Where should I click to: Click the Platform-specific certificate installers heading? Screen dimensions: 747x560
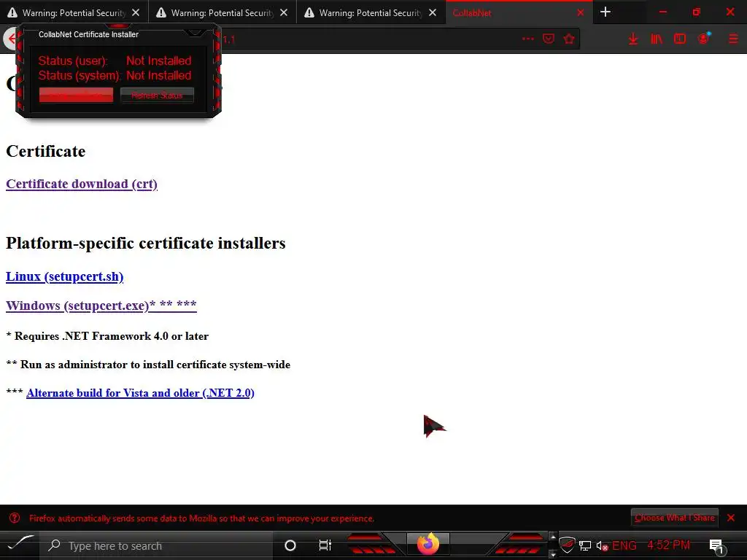146,243
